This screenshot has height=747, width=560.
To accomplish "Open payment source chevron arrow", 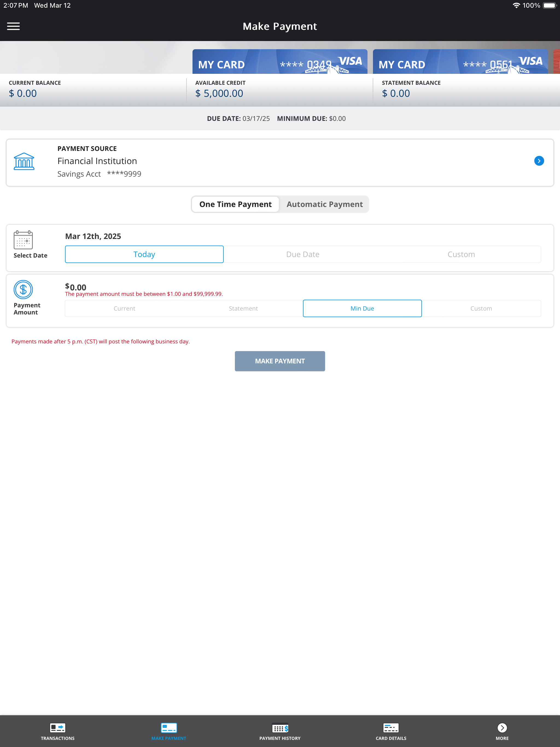I will (539, 161).
